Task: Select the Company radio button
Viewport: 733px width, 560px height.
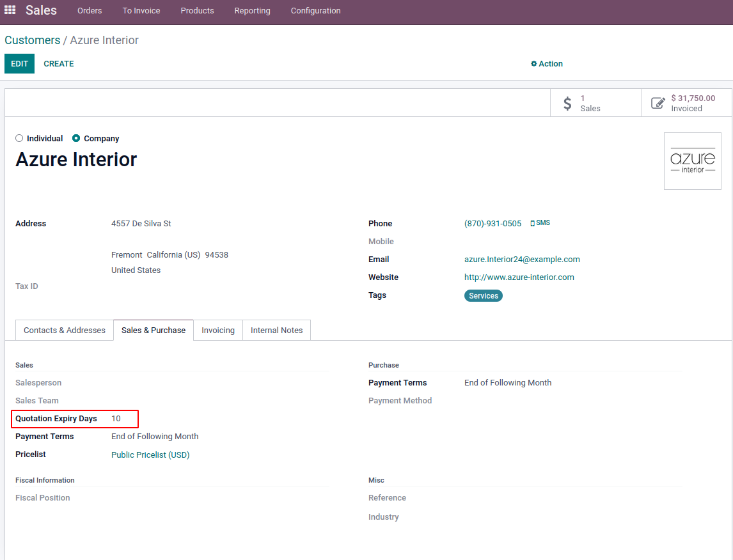Action: tap(75, 138)
